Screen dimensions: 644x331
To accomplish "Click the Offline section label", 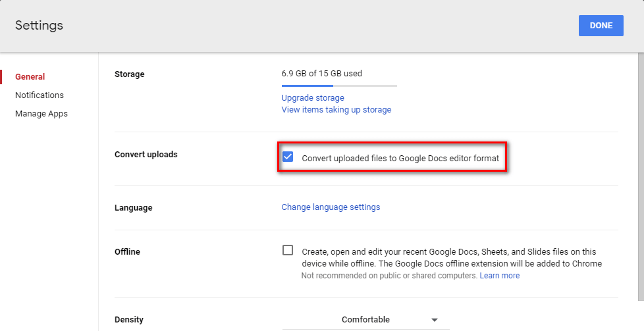I will tap(127, 251).
